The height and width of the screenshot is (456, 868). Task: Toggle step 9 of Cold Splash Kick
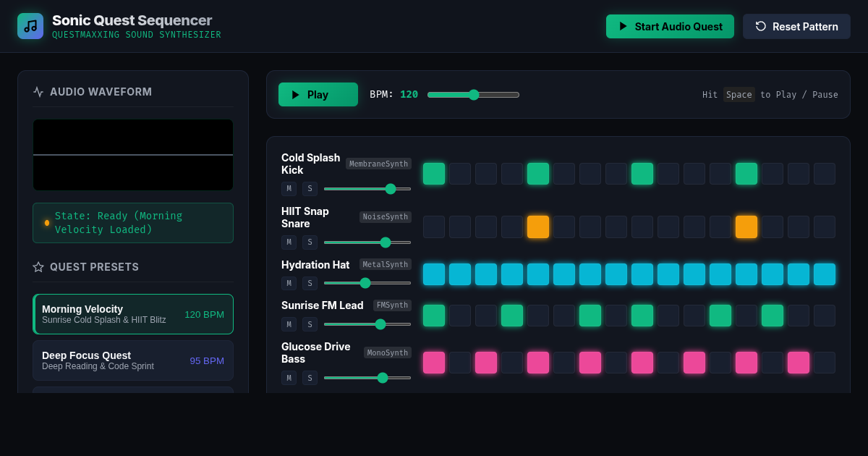tap(642, 174)
